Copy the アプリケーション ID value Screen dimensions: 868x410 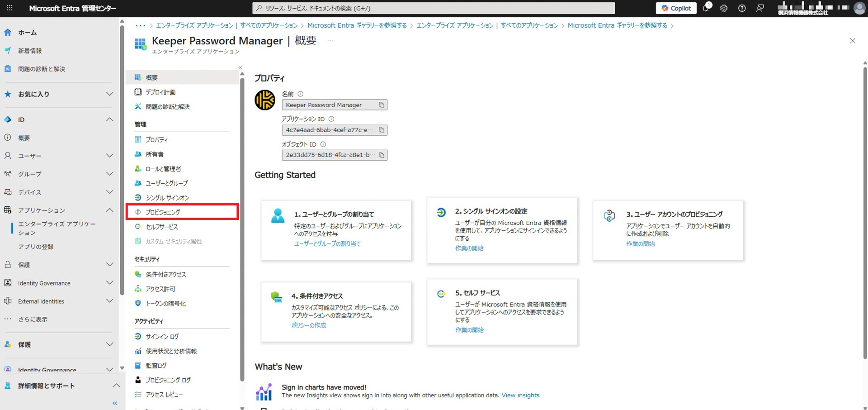click(382, 130)
